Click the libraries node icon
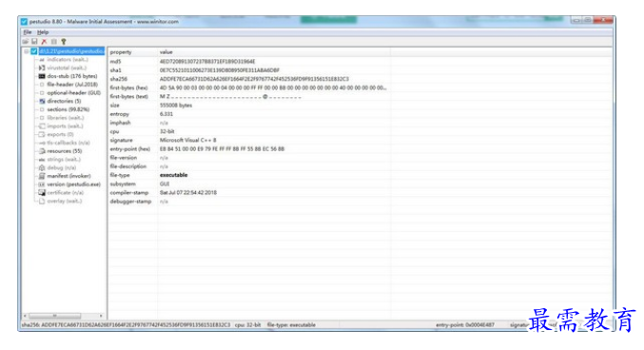This screenshot has width=644, height=350. coord(42,118)
